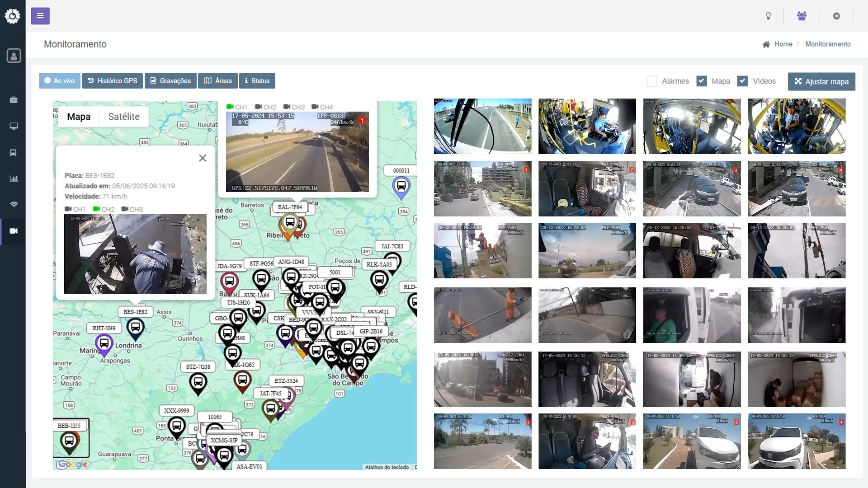Open the Histórico GPS tab
The height and width of the screenshot is (488, 868).
tap(113, 80)
